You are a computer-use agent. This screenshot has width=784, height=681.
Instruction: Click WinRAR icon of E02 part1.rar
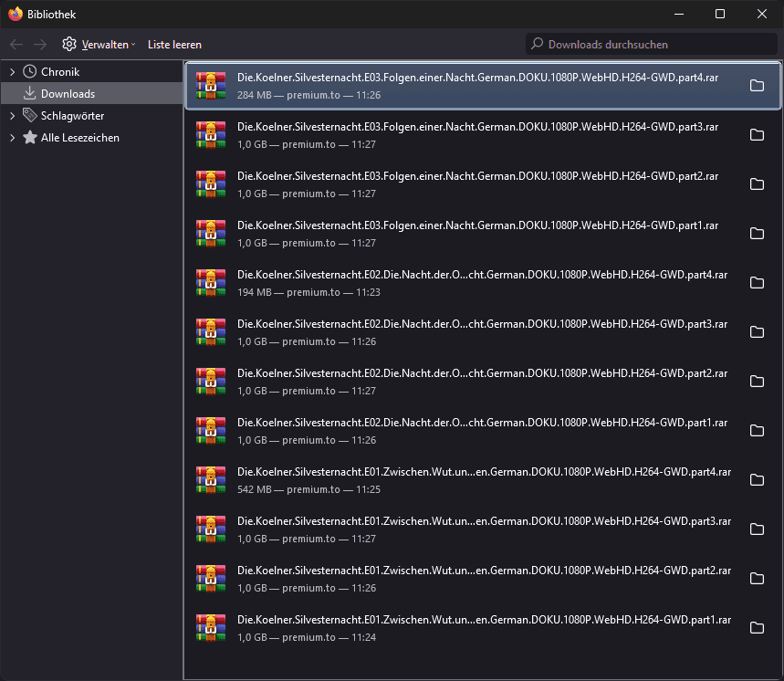[x=211, y=431]
